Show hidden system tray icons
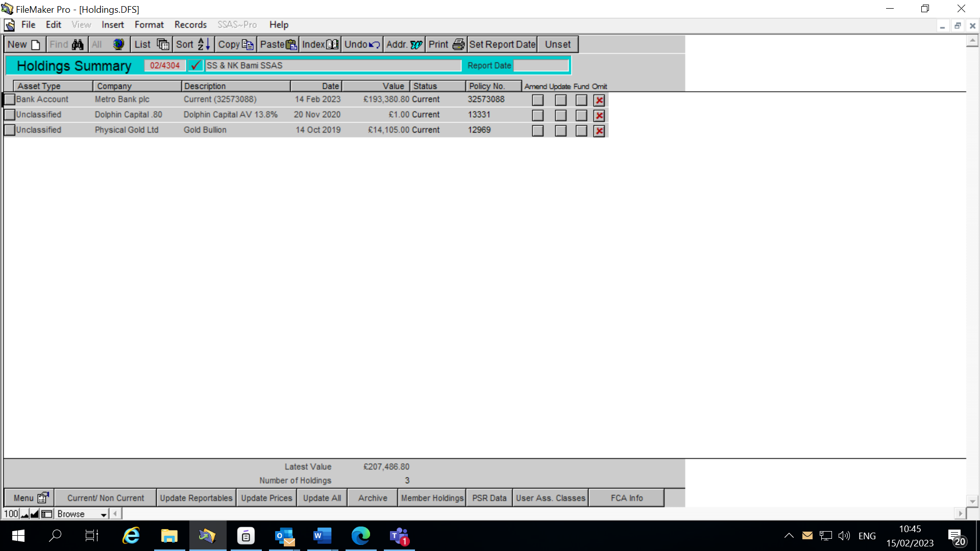The image size is (980, 551). point(789,536)
